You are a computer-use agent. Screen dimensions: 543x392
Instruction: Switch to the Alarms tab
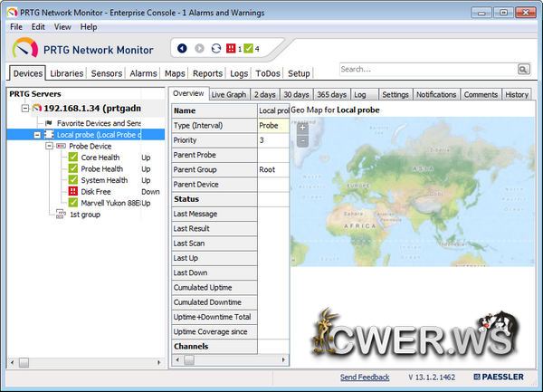[143, 73]
